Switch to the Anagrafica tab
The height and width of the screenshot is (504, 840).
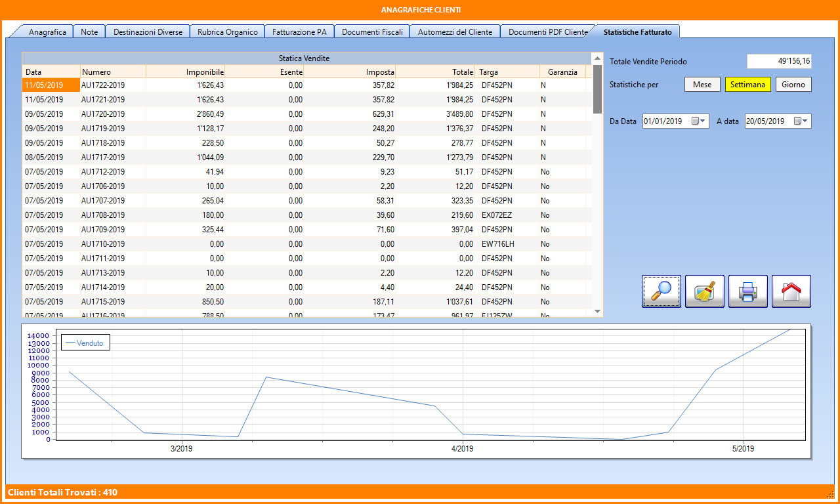47,31
